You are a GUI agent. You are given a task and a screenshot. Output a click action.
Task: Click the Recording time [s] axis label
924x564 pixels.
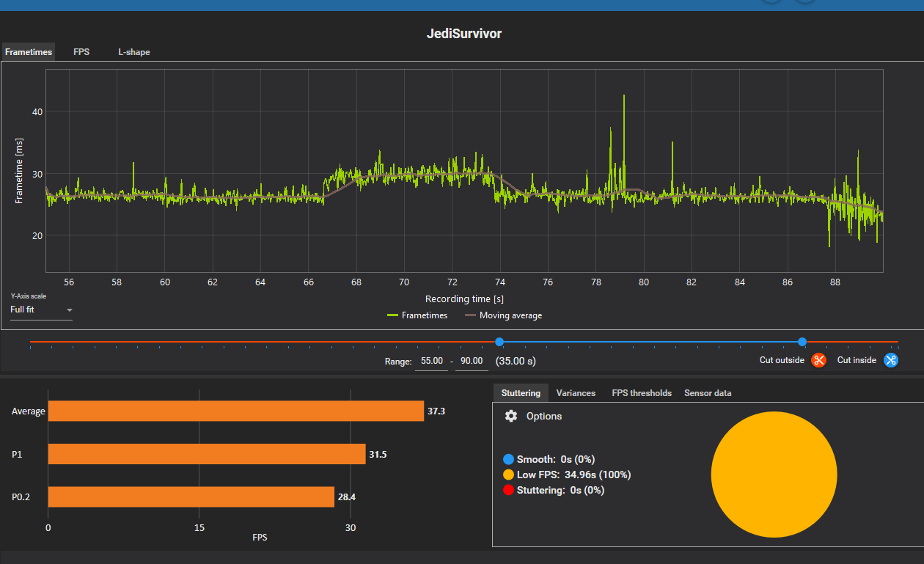coord(464,299)
